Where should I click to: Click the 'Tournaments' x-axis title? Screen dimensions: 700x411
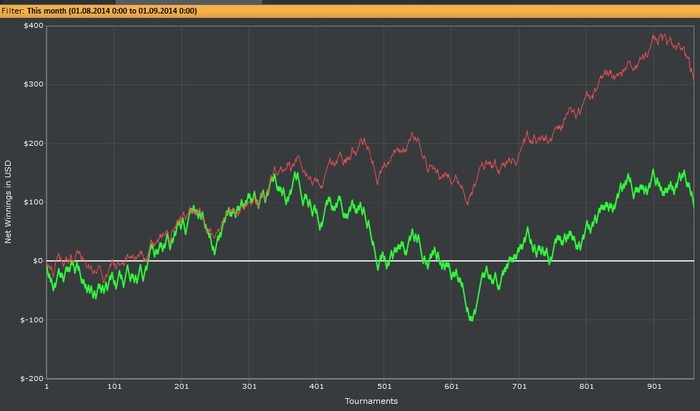point(371,401)
